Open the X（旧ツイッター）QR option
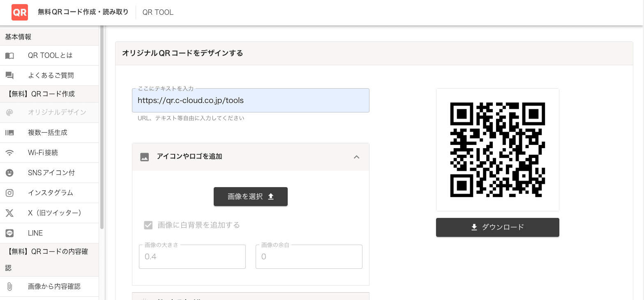The image size is (644, 300). 53,213
